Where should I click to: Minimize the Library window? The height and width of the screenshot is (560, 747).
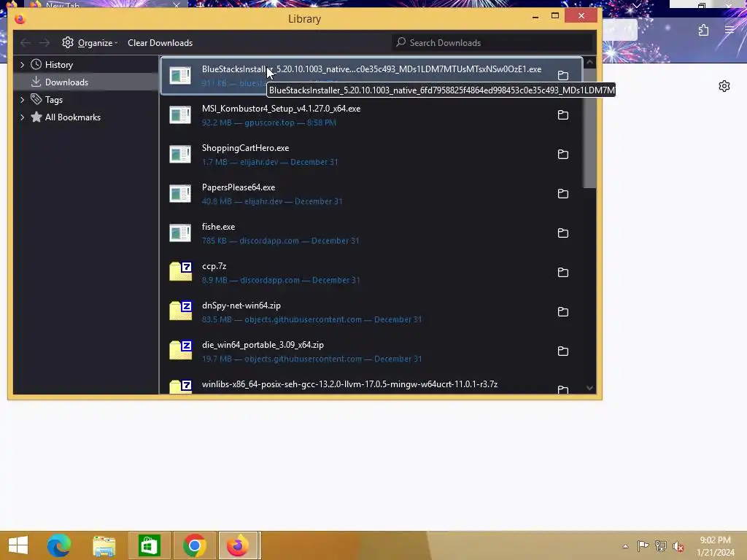(x=535, y=16)
